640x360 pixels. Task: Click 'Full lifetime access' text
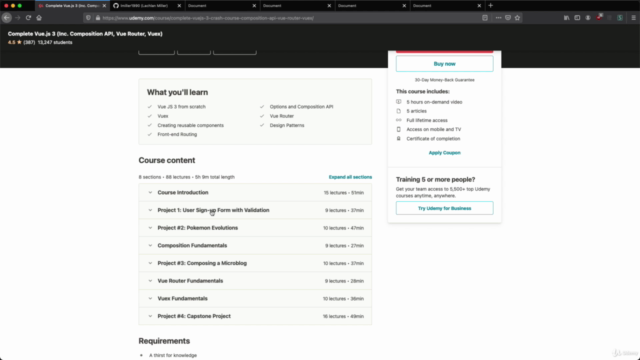point(427,120)
